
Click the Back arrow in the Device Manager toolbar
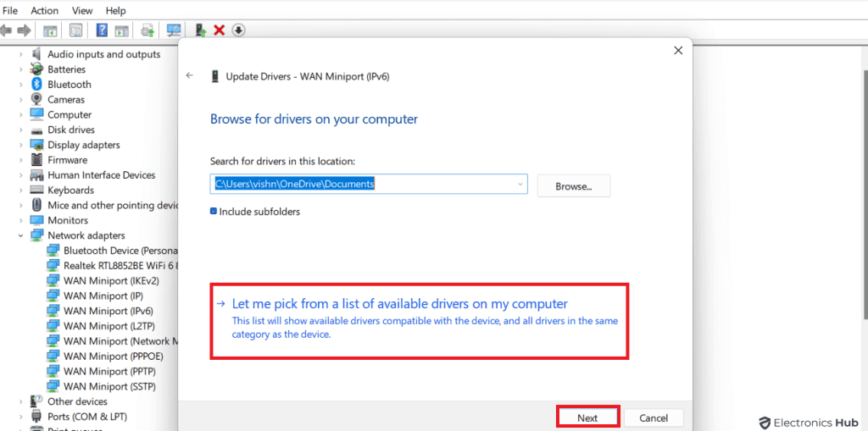[x=7, y=30]
